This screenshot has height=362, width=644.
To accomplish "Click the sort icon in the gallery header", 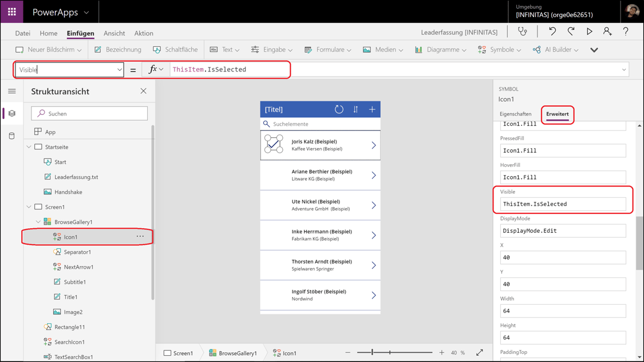I will [355, 109].
